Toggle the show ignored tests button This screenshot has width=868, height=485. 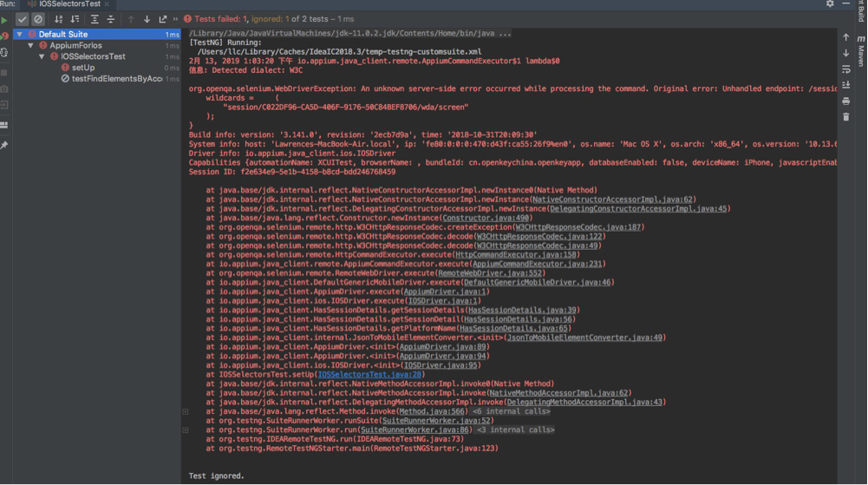[x=37, y=19]
